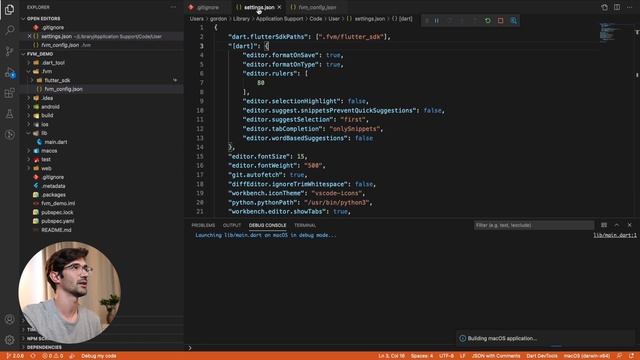This screenshot has height=360, width=640.
Task: Expand the ios folder
Action: tap(44, 124)
